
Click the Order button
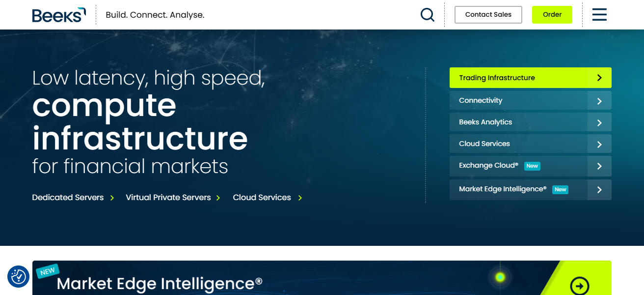point(552,15)
